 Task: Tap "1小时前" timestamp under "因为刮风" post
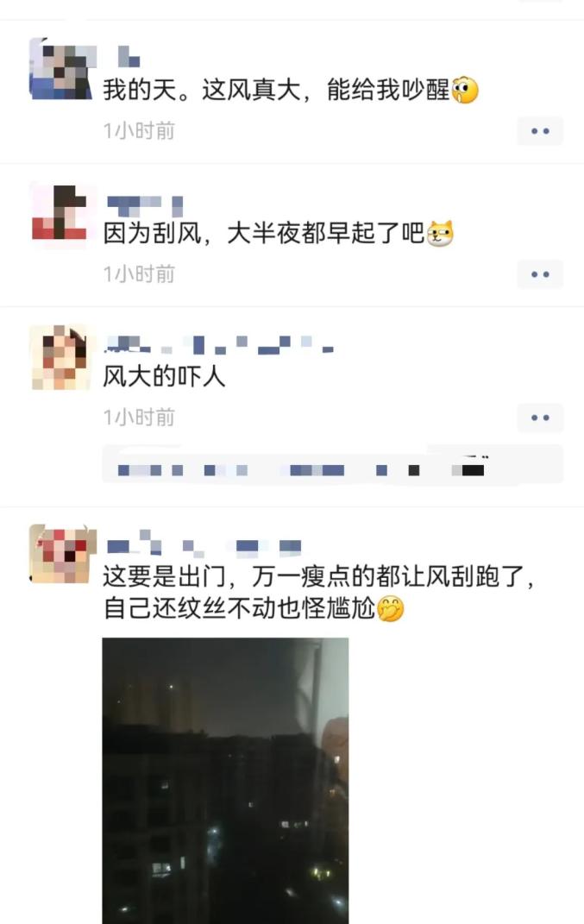pos(139,274)
